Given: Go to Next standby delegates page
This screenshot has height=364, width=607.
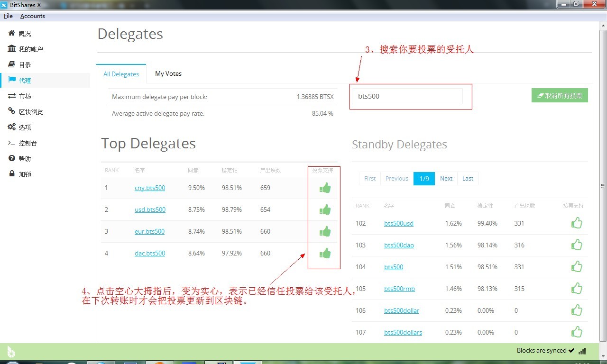Looking at the screenshot, I should point(446,178).
